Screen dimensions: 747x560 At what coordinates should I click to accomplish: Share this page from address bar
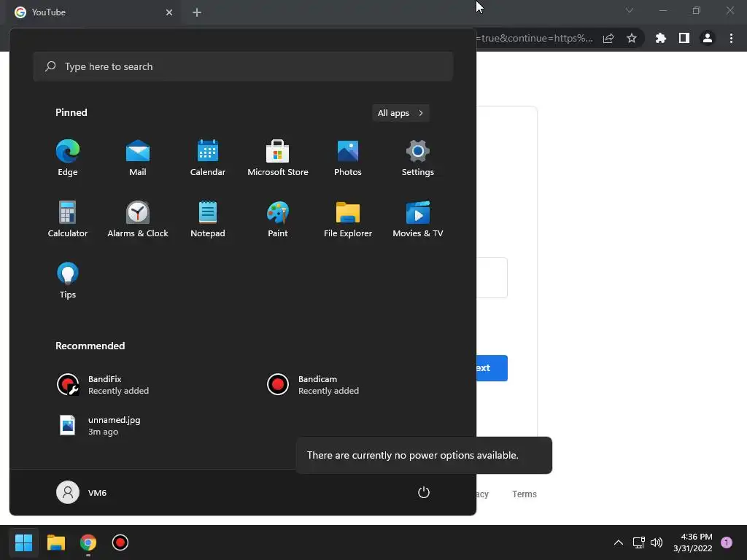click(608, 38)
